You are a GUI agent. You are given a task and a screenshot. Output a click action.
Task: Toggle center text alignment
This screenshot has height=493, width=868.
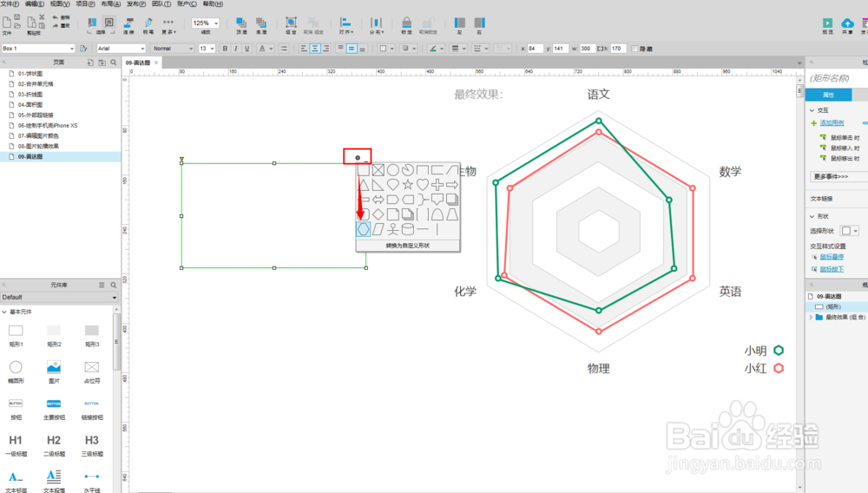point(314,49)
